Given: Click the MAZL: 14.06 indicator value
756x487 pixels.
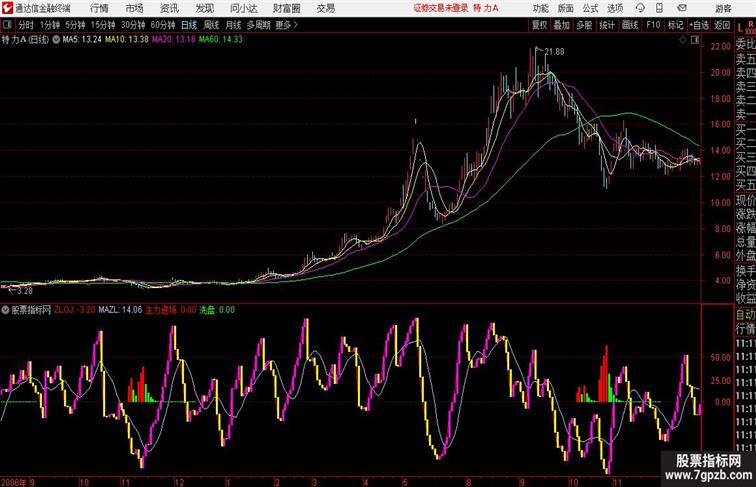Looking at the screenshot, I should (x=120, y=310).
